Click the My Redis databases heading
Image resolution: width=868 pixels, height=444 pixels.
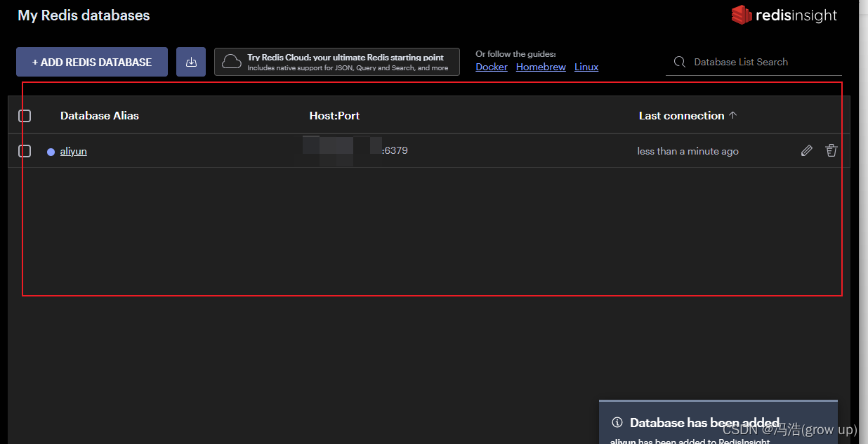[x=84, y=15]
